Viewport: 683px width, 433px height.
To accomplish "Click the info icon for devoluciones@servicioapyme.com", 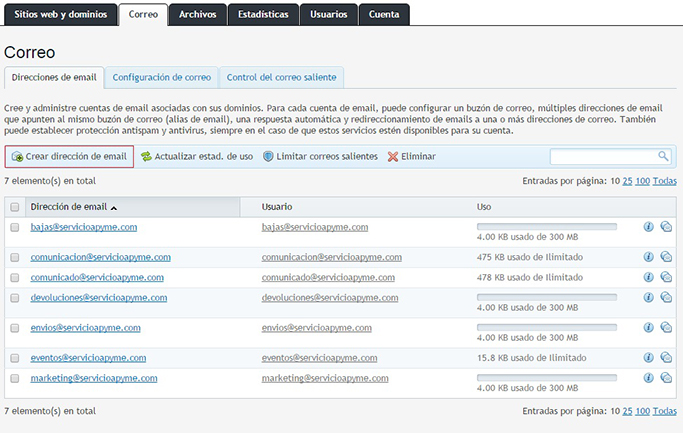I will click(648, 297).
